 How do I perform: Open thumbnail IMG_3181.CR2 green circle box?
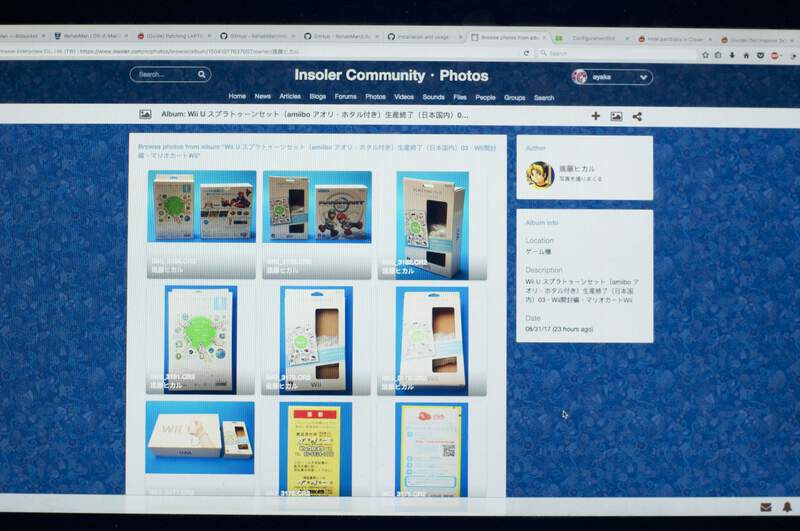(201, 340)
